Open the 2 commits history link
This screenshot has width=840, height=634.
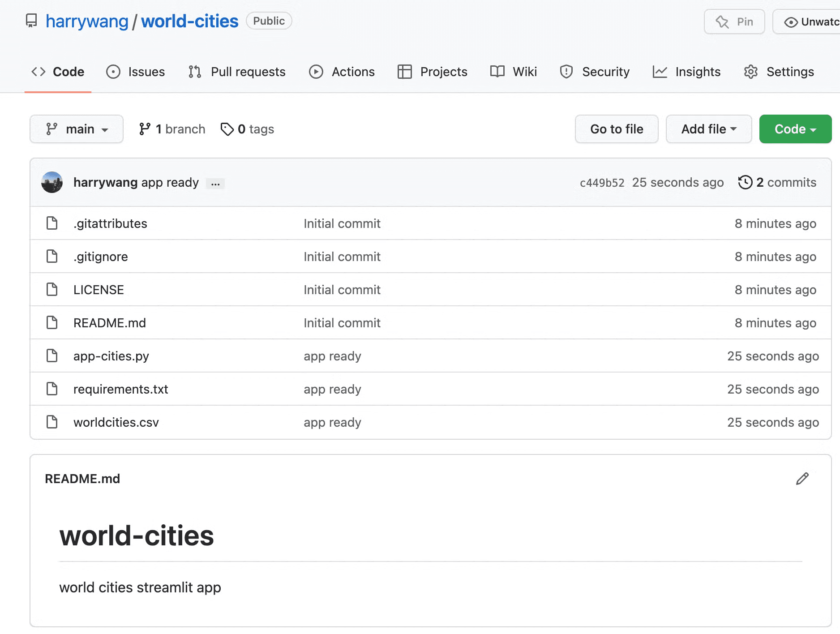point(777,182)
